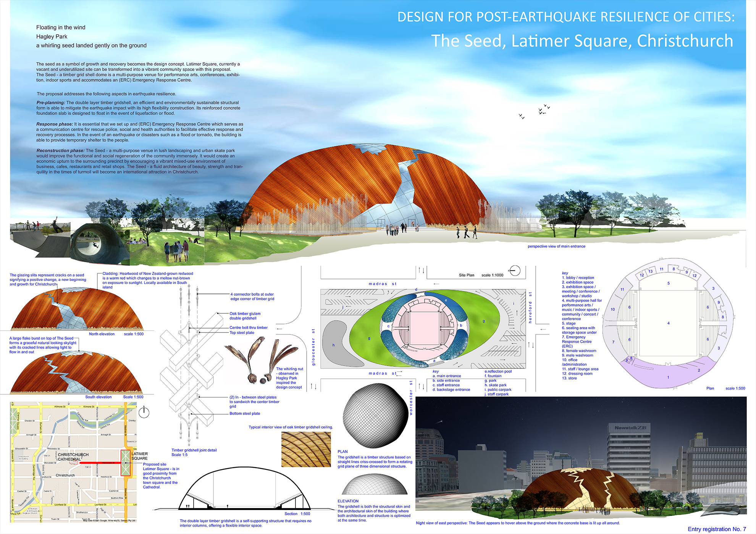Select the subtitle 'The Seed, Latimer Square, Christchurch'

tap(582, 41)
